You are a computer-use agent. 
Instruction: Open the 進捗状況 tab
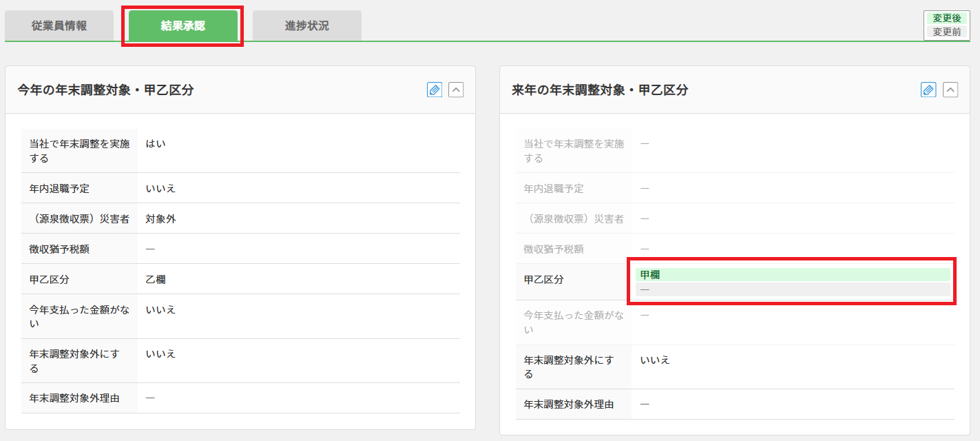click(x=306, y=26)
